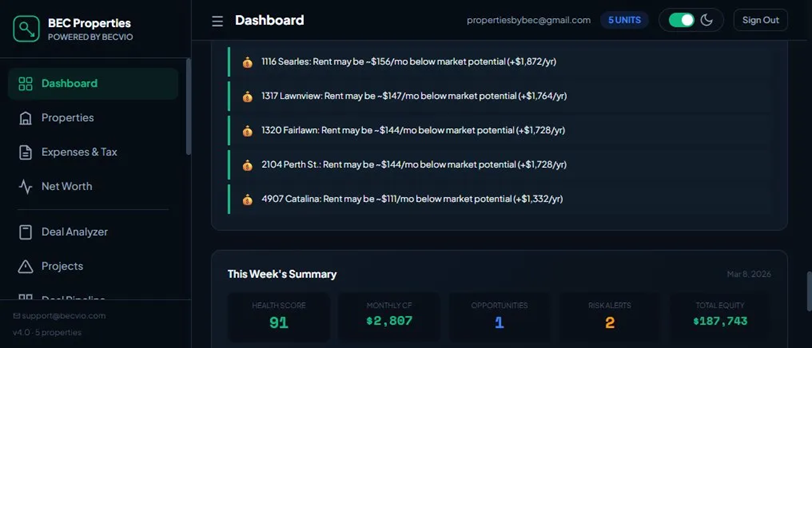Click the This Week's Summary heading

tap(282, 274)
